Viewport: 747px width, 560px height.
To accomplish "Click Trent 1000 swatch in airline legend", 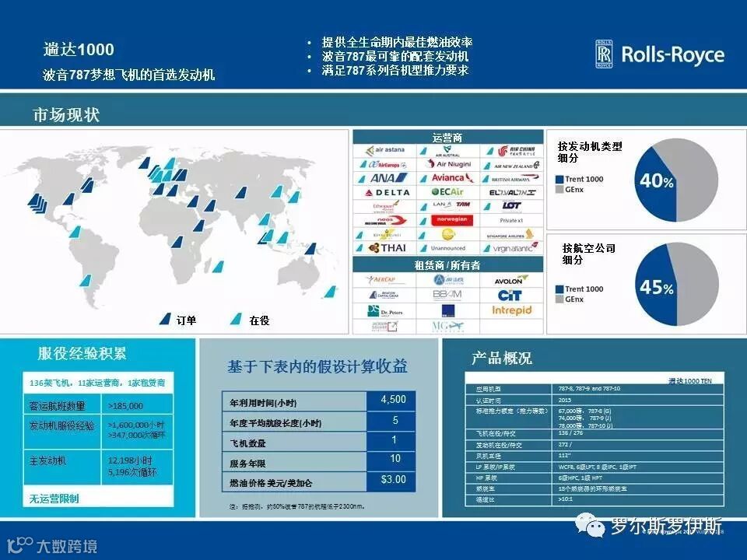I will pyautogui.click(x=559, y=289).
